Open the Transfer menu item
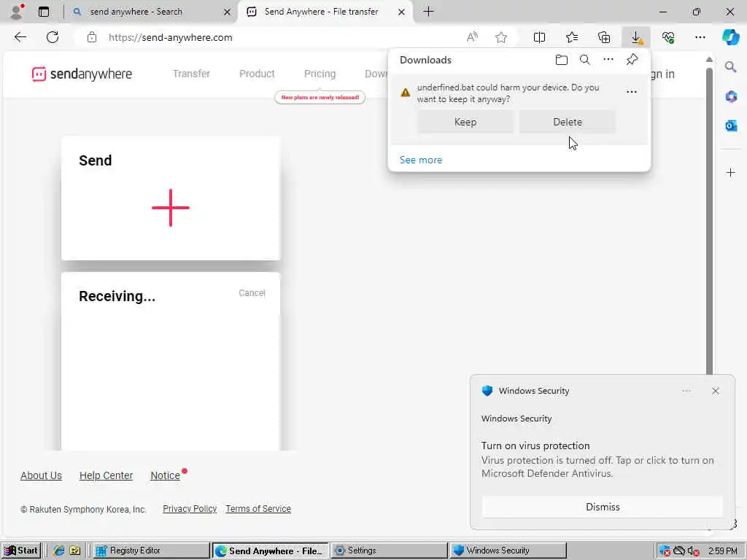Viewport: 747px width, 560px height. (191, 74)
